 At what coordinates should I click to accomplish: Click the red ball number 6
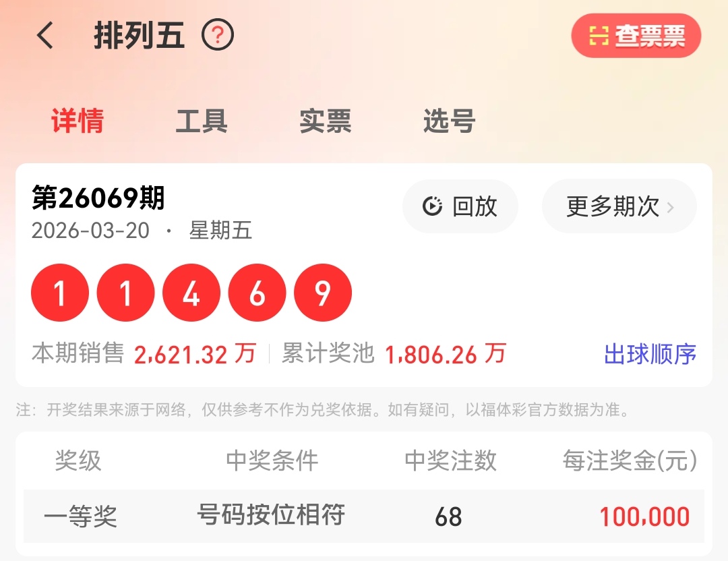pyautogui.click(x=257, y=293)
